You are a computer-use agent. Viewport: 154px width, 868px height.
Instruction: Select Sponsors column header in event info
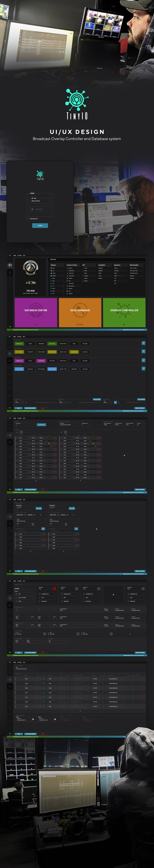point(117,265)
